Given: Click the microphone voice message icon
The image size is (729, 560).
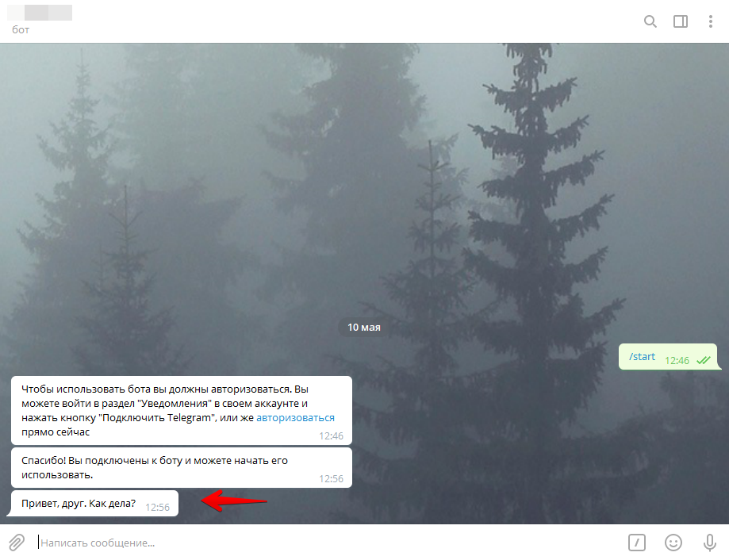Looking at the screenshot, I should click(x=709, y=543).
